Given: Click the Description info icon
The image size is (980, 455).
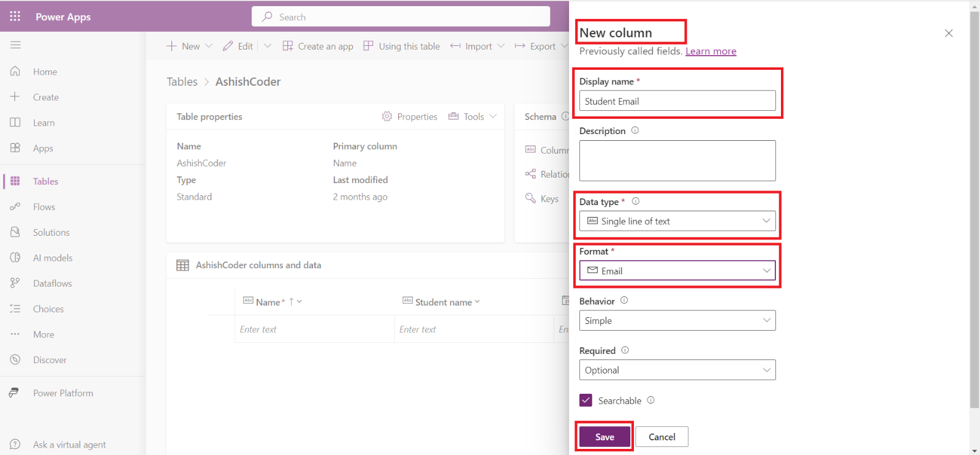Looking at the screenshot, I should [x=635, y=130].
